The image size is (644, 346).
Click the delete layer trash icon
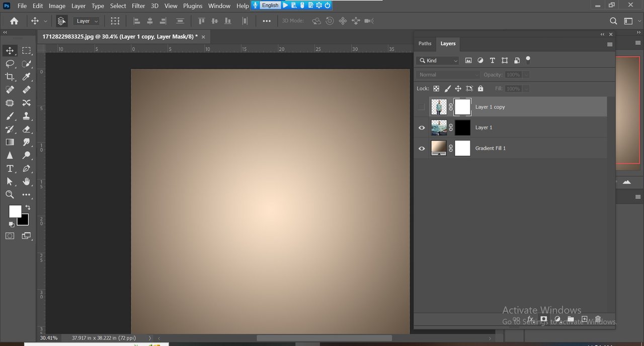(x=598, y=319)
